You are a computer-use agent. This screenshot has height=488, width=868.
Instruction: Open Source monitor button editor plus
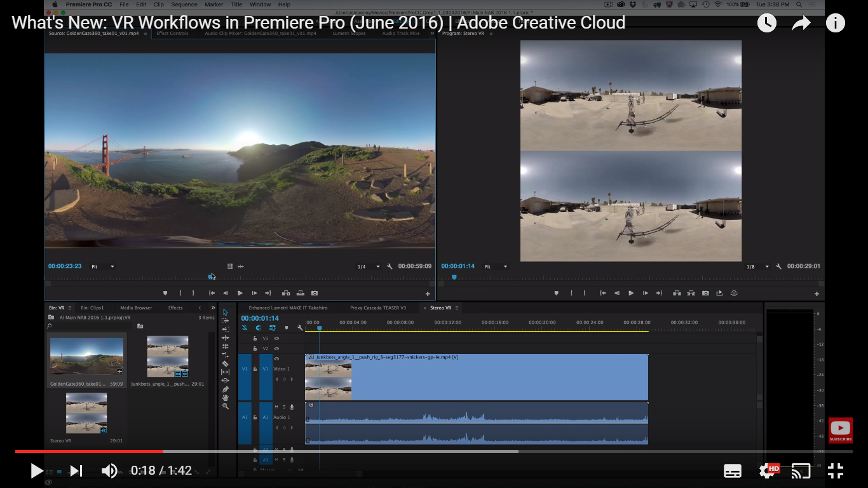pyautogui.click(x=428, y=294)
